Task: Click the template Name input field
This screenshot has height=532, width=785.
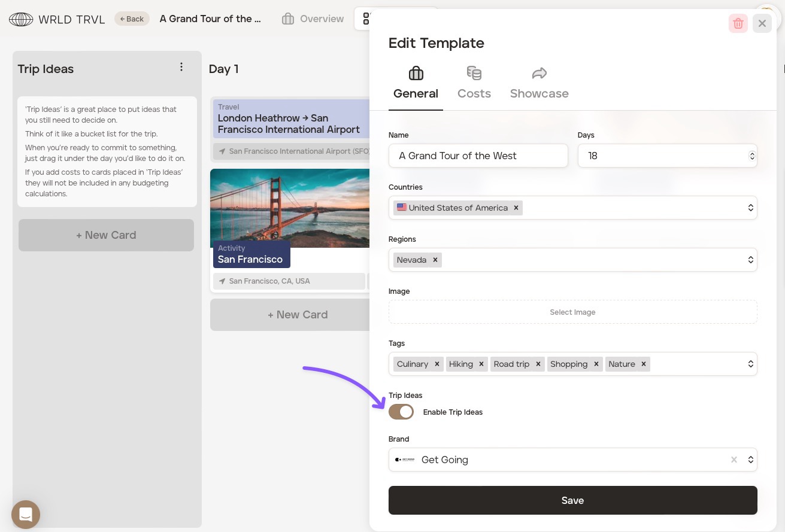Action: point(478,156)
